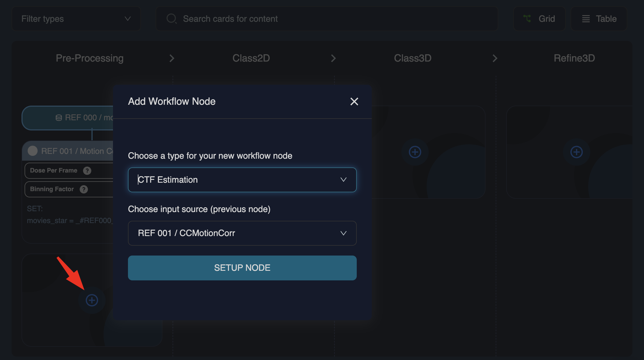Select the Class2D stage header
The width and height of the screenshot is (644, 360).
tap(251, 58)
